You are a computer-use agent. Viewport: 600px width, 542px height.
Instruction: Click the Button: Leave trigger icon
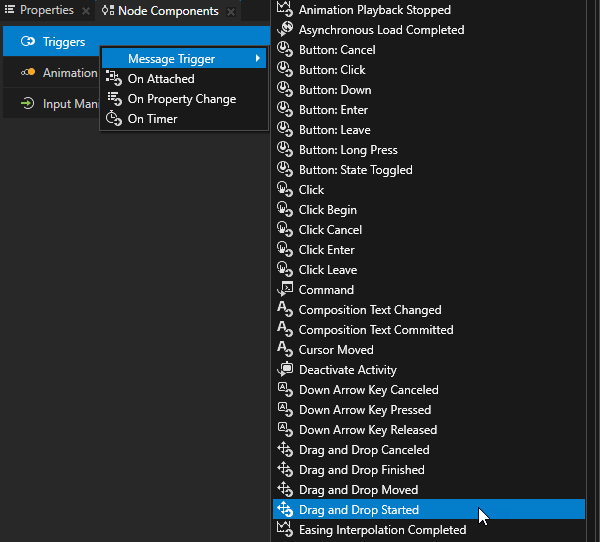pyautogui.click(x=285, y=129)
